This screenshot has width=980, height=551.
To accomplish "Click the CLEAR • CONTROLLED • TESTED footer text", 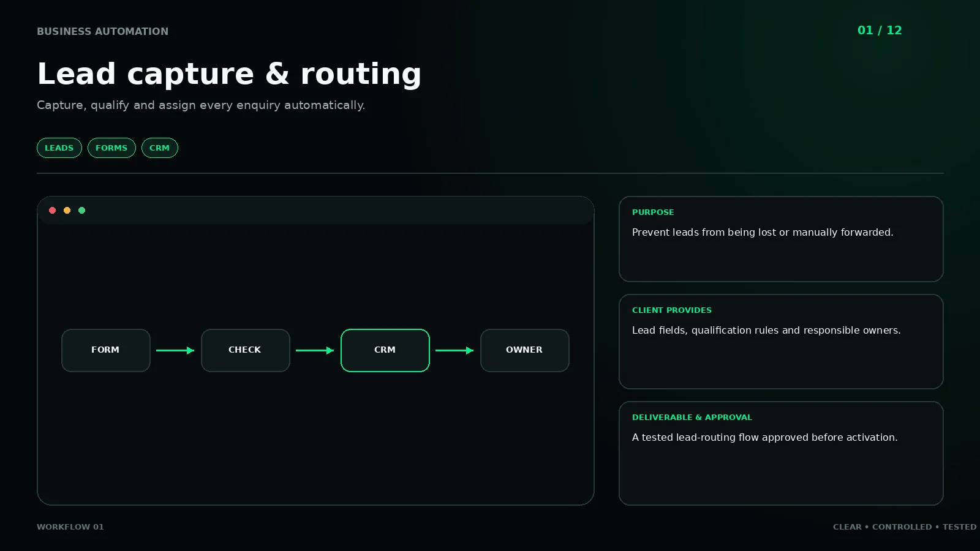I will click(905, 527).
